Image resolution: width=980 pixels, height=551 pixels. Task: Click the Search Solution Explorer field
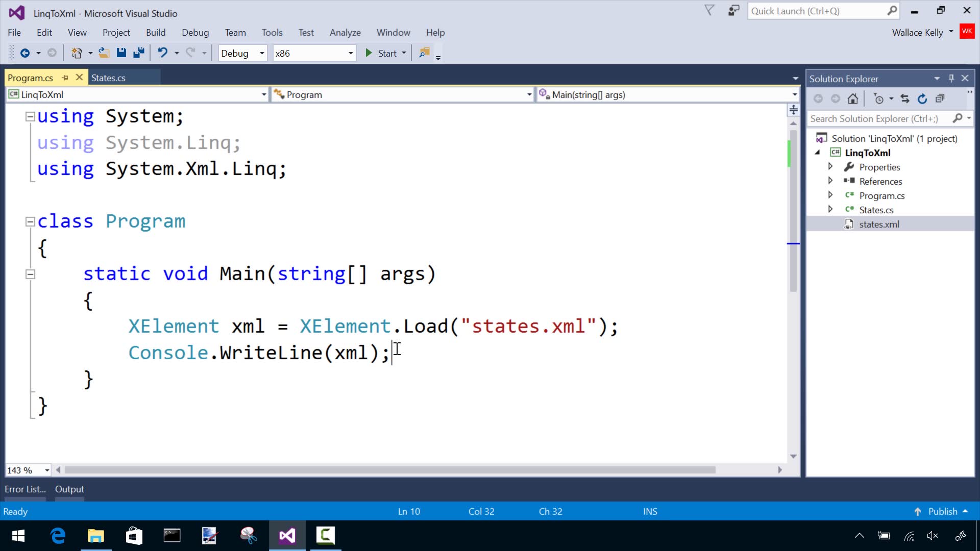[x=879, y=119]
